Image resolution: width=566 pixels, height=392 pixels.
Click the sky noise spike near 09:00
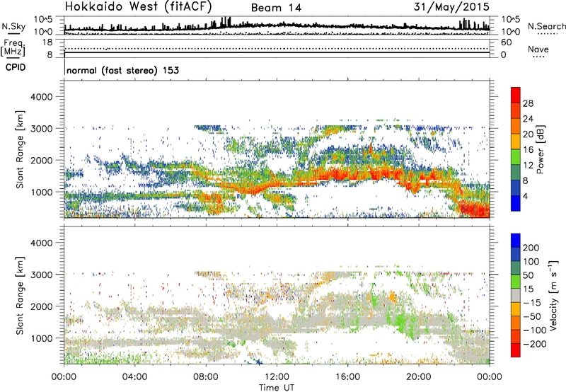point(226,22)
